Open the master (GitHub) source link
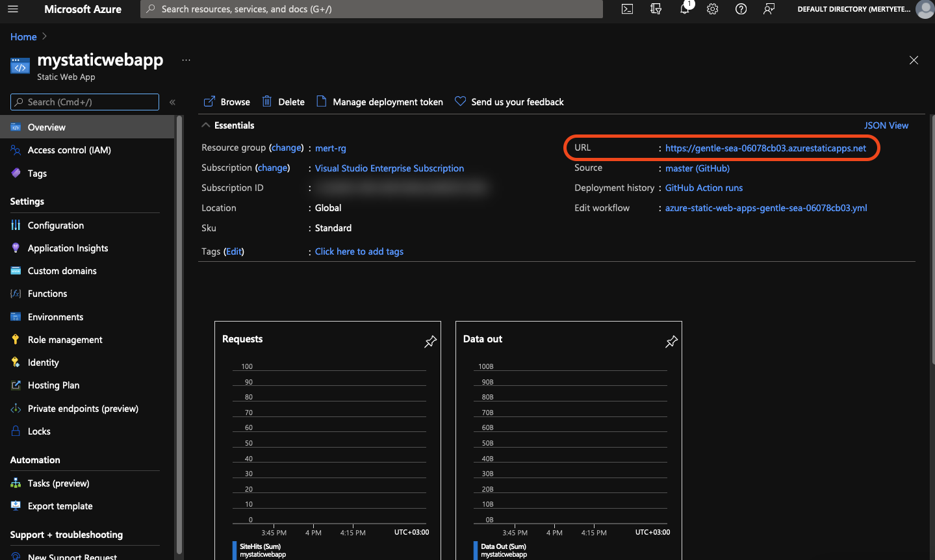This screenshot has width=935, height=560. point(697,168)
